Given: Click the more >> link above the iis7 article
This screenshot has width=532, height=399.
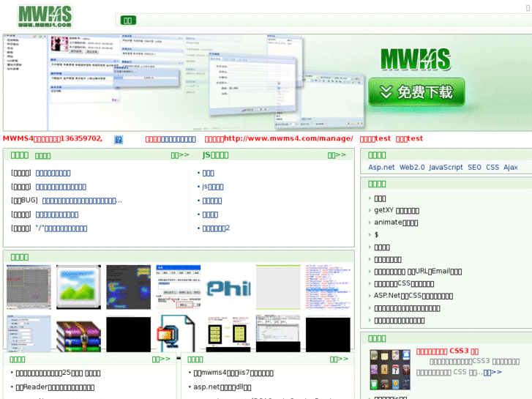Looking at the screenshot, I should pyautogui.click(x=339, y=359).
